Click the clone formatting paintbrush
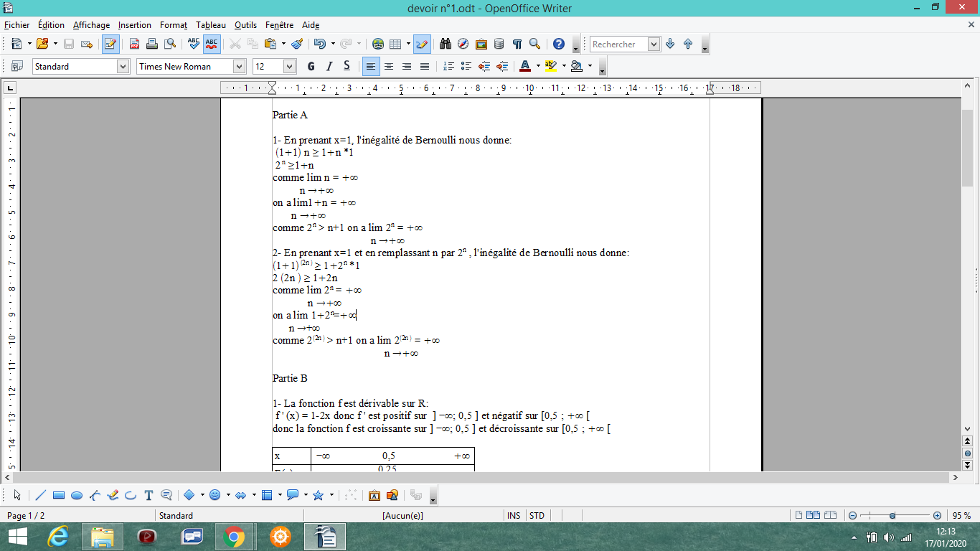 tap(298, 44)
